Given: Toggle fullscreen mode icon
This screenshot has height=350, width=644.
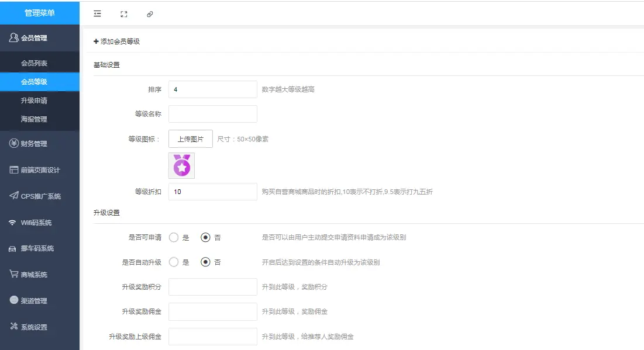Looking at the screenshot, I should [123, 14].
